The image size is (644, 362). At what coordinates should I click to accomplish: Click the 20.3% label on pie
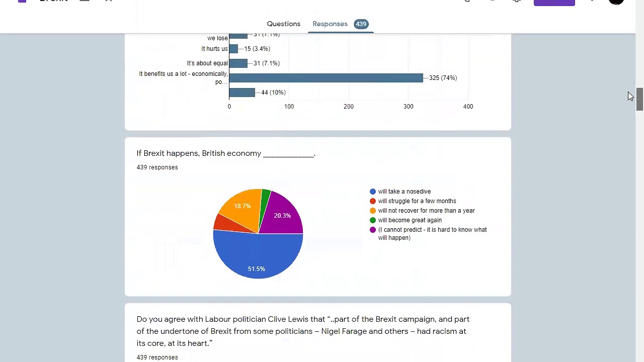pyautogui.click(x=282, y=216)
